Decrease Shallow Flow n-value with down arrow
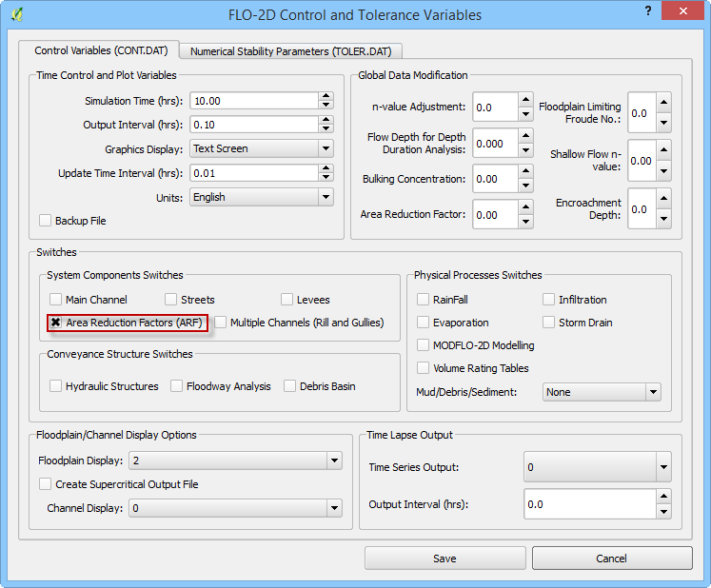711x588 pixels. click(x=662, y=167)
